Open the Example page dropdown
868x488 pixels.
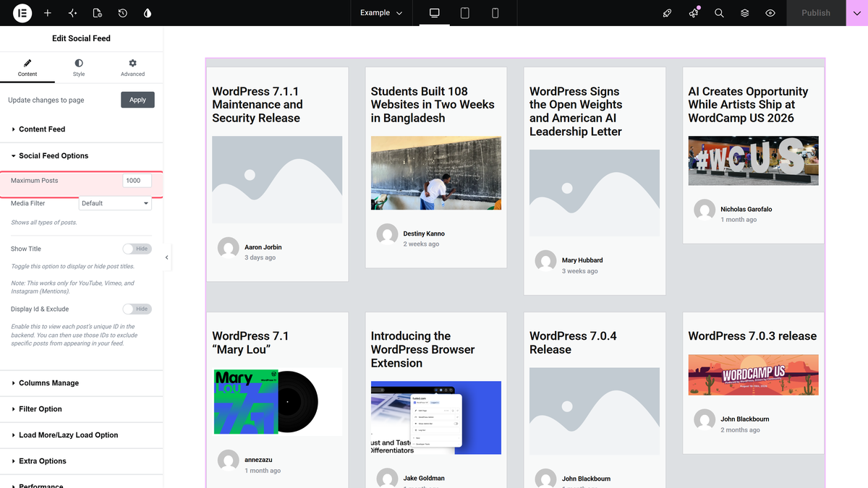pos(381,13)
